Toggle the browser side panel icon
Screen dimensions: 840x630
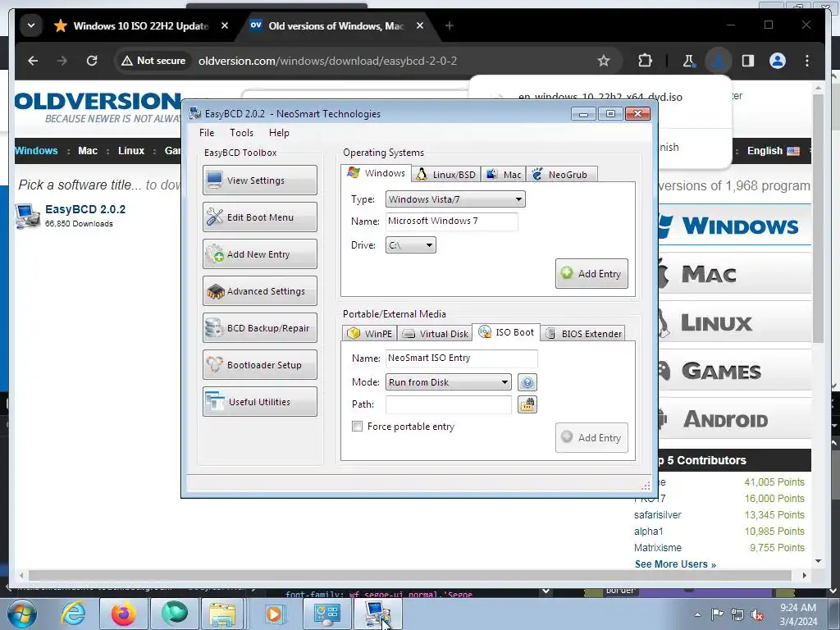pos(748,61)
